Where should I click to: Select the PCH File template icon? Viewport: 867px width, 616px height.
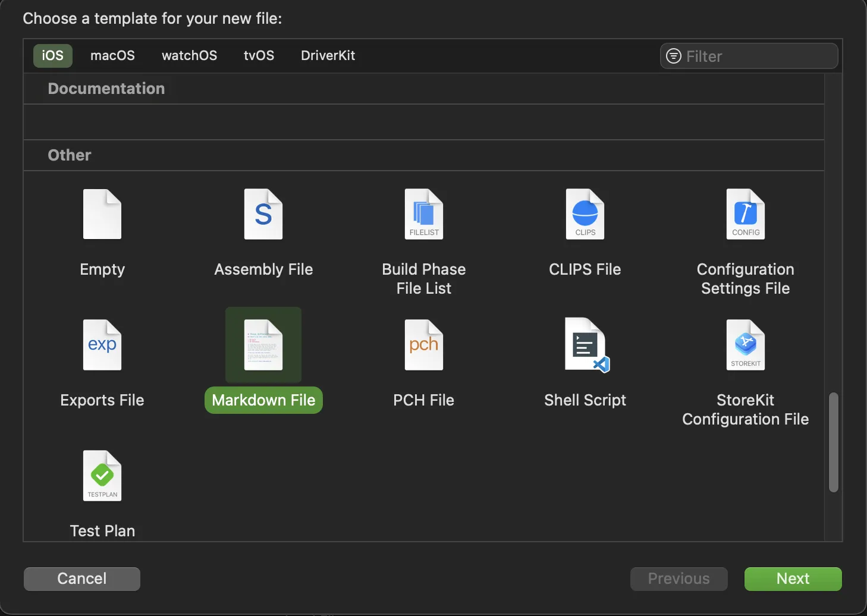click(x=424, y=345)
